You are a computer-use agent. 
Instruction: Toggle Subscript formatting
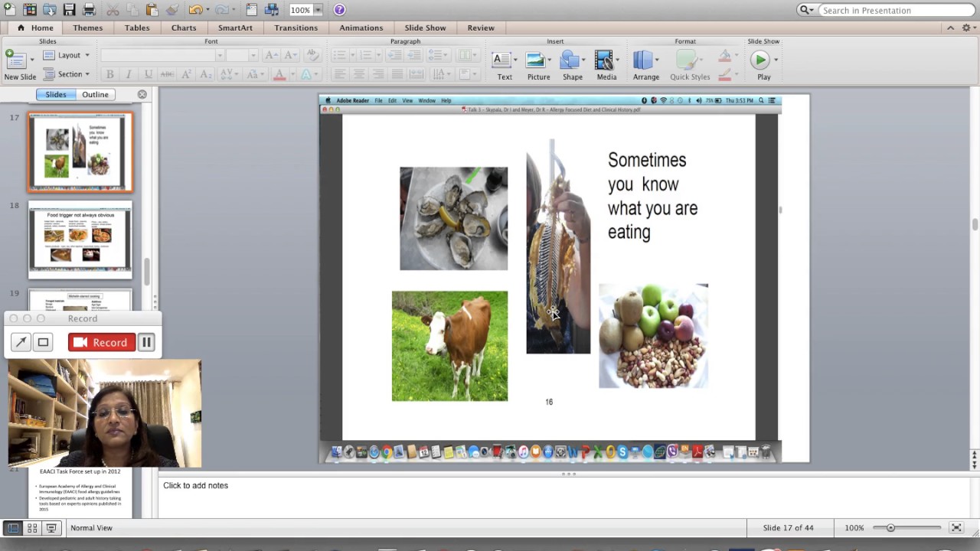[x=205, y=74]
